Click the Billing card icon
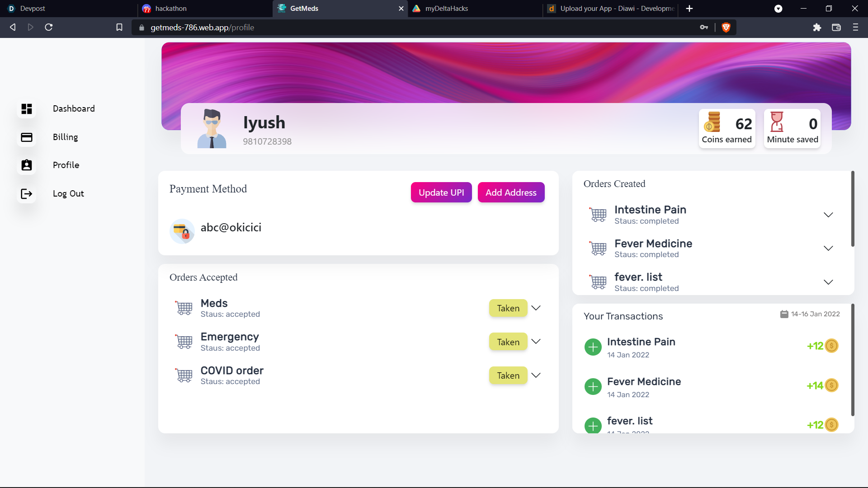Screen dimensions: 868x488 click(x=27, y=137)
